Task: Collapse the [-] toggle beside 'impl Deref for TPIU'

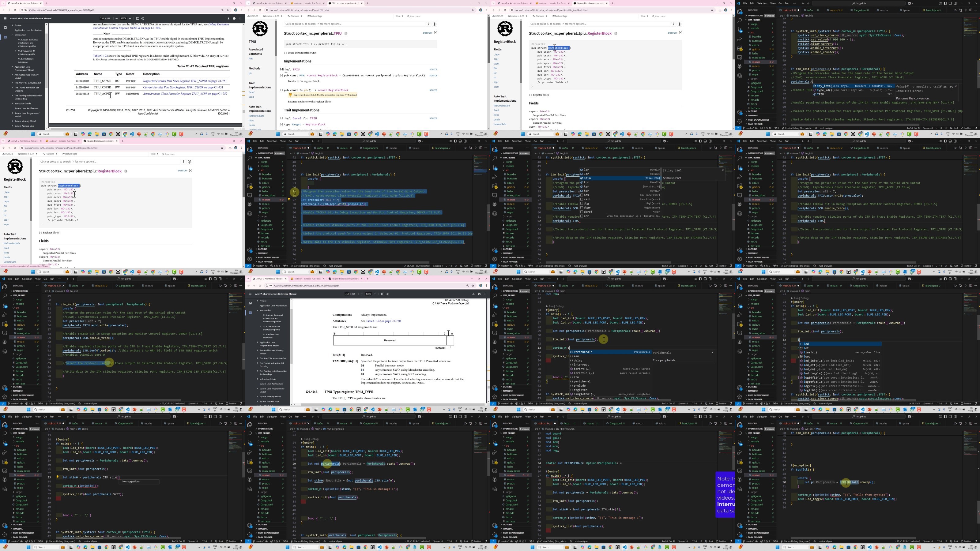Action: point(281,118)
